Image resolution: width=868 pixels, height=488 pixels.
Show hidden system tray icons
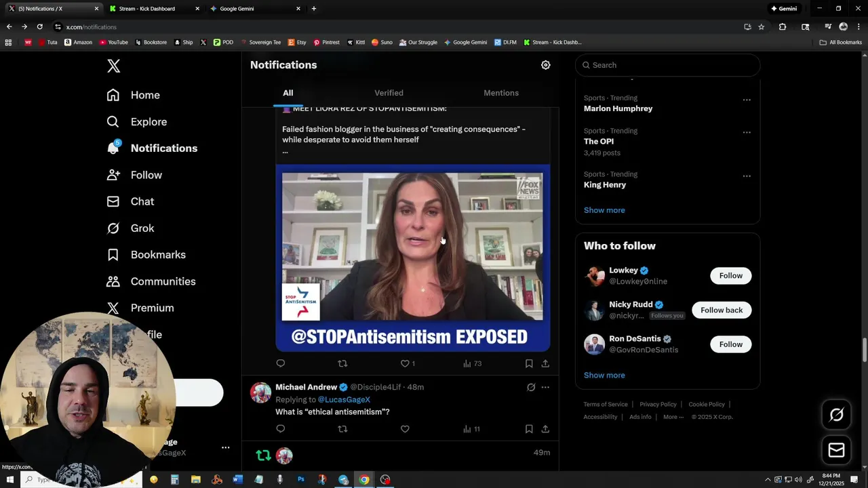[768, 479]
